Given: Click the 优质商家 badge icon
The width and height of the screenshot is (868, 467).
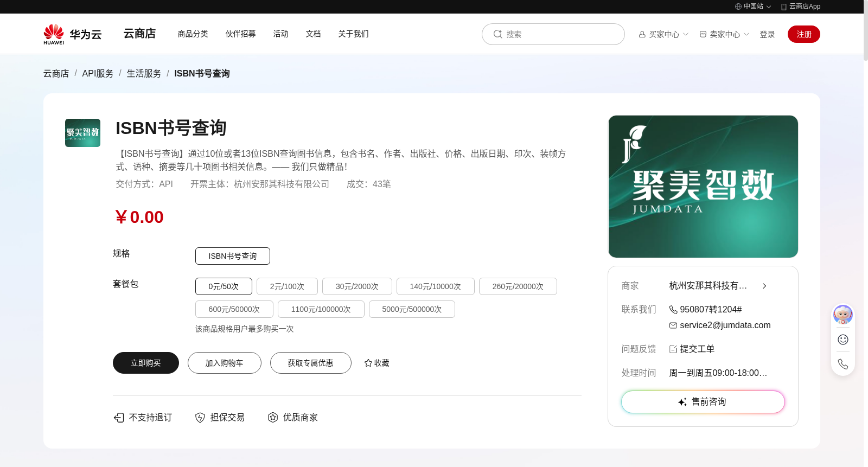Looking at the screenshot, I should pos(273,417).
